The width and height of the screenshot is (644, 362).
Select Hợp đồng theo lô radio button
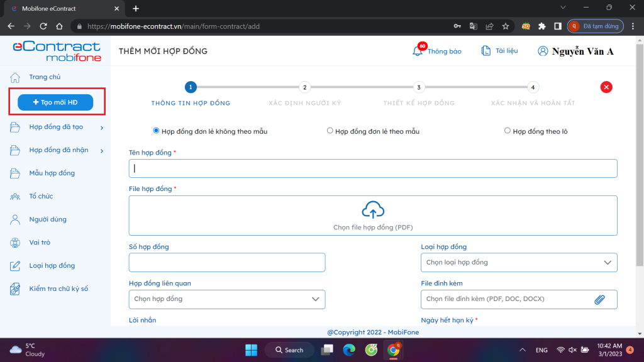point(508,131)
